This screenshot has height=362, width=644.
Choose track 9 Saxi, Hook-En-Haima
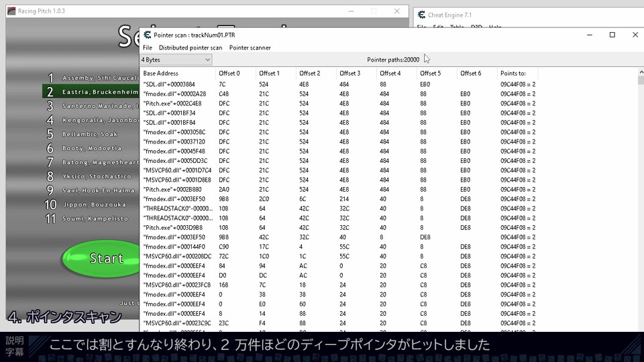click(91, 190)
